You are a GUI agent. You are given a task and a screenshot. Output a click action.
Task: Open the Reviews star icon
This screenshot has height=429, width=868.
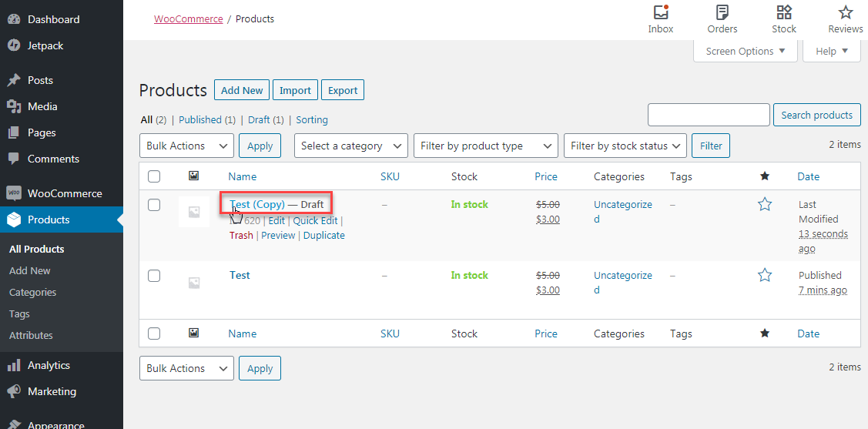click(x=846, y=13)
